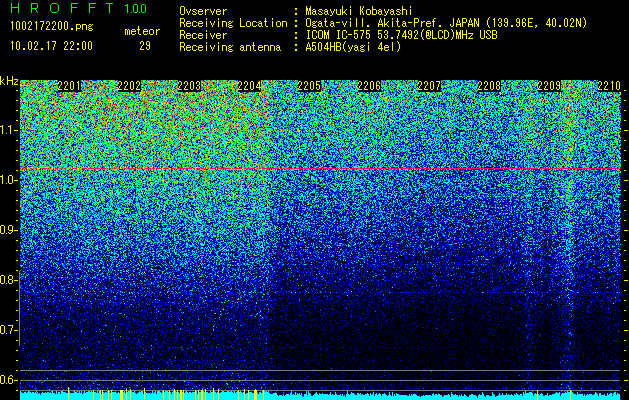Click the 2201 time marker
This screenshot has height=400, width=629.
69,86
